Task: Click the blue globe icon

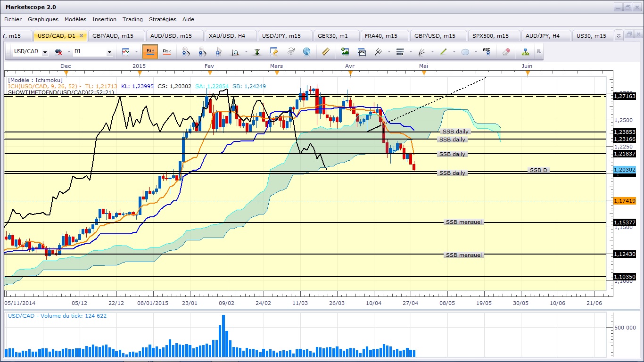Action: coord(307,52)
